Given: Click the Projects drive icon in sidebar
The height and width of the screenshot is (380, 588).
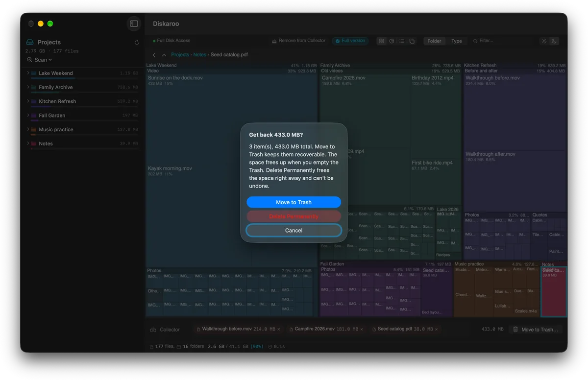Looking at the screenshot, I should coord(30,43).
